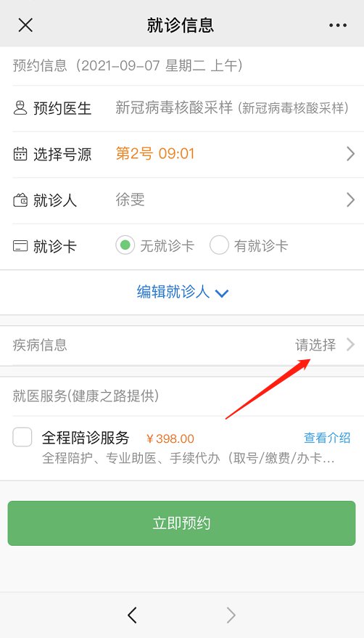Tap the doctor icon beside 预约医生
Image resolution: width=364 pixels, height=638 pixels.
20,108
